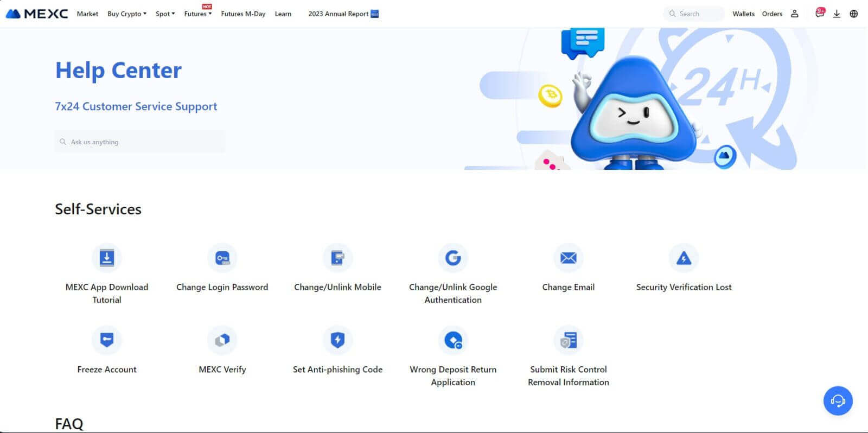Open MEXC App Download Tutorial icon

[107, 258]
